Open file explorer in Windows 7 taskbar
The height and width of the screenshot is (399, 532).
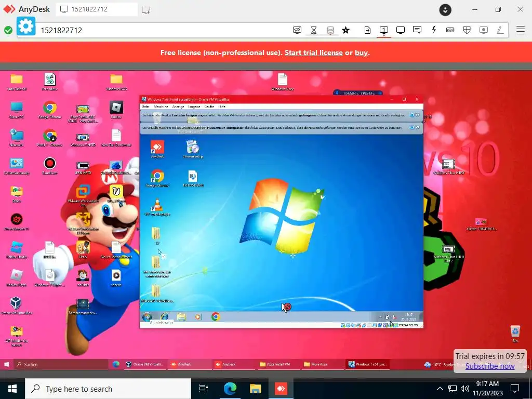(x=181, y=317)
